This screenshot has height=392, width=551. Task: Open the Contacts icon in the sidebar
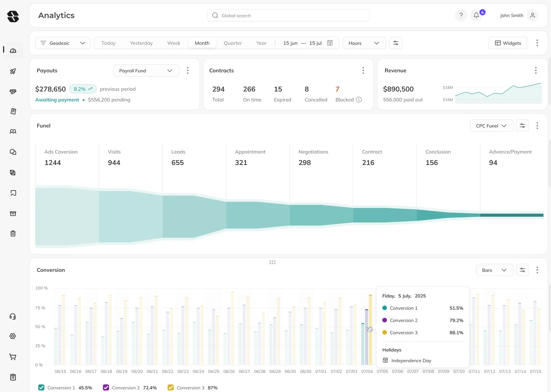click(x=13, y=131)
